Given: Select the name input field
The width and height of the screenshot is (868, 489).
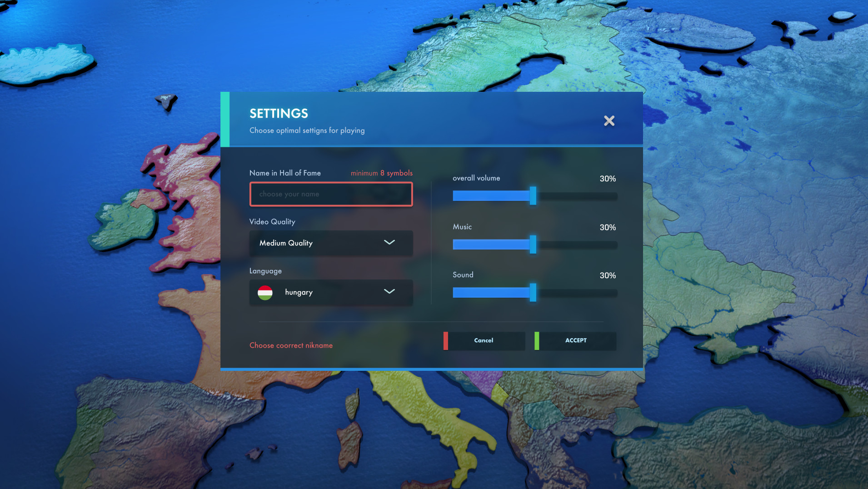Looking at the screenshot, I should (331, 194).
